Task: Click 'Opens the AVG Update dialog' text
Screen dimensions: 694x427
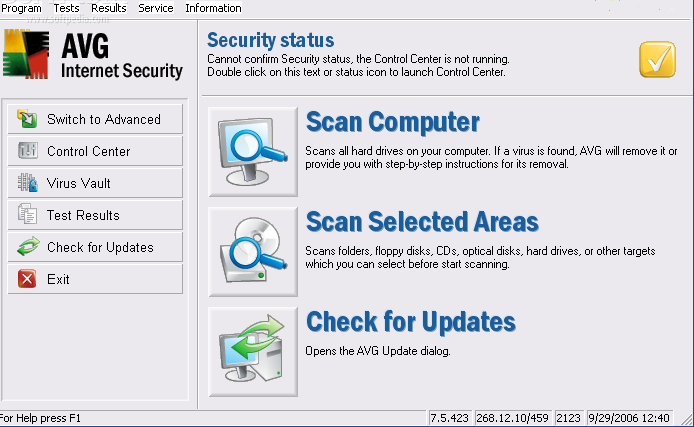Action: tap(378, 351)
